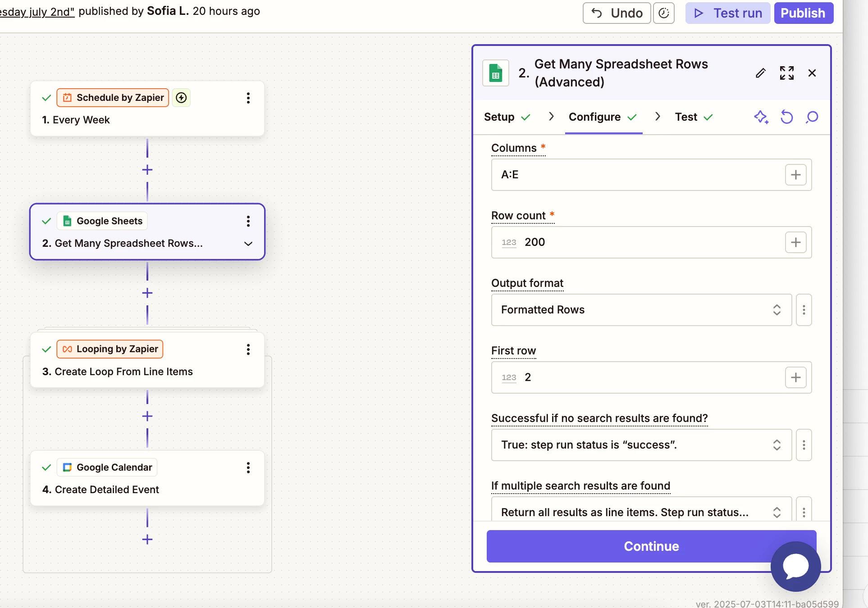Open options menu for success status field

[x=804, y=445]
